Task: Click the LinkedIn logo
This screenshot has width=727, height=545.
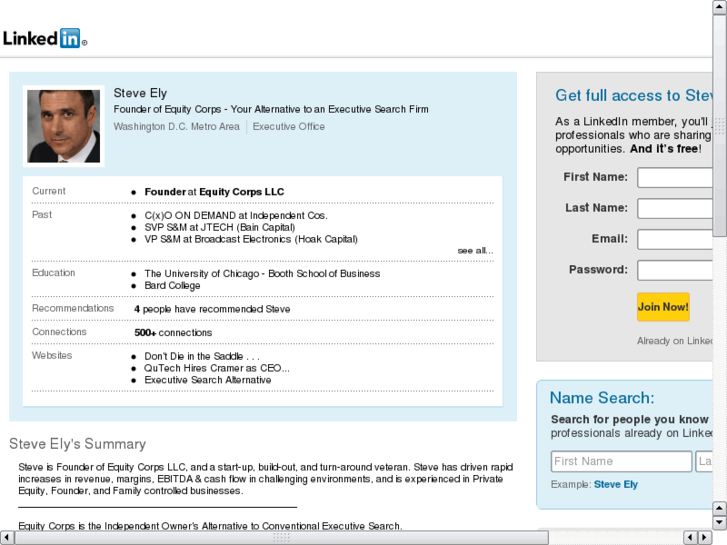Action: (x=45, y=38)
